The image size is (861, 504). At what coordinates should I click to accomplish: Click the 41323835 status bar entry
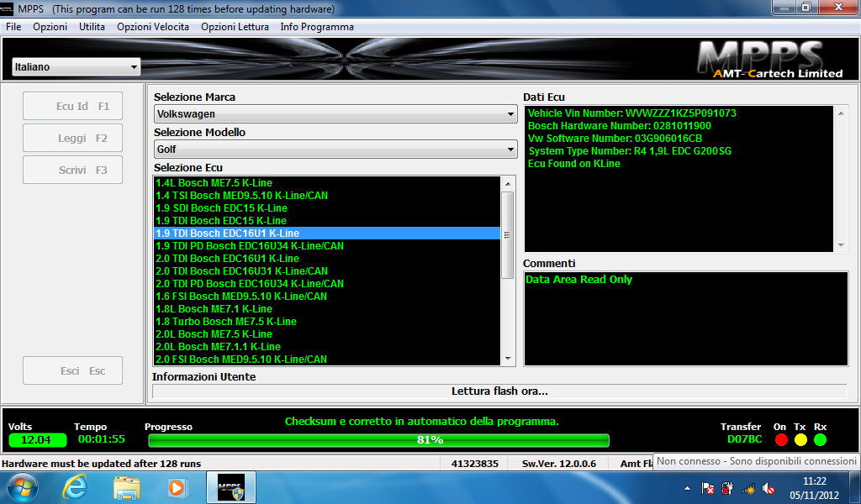point(474,464)
